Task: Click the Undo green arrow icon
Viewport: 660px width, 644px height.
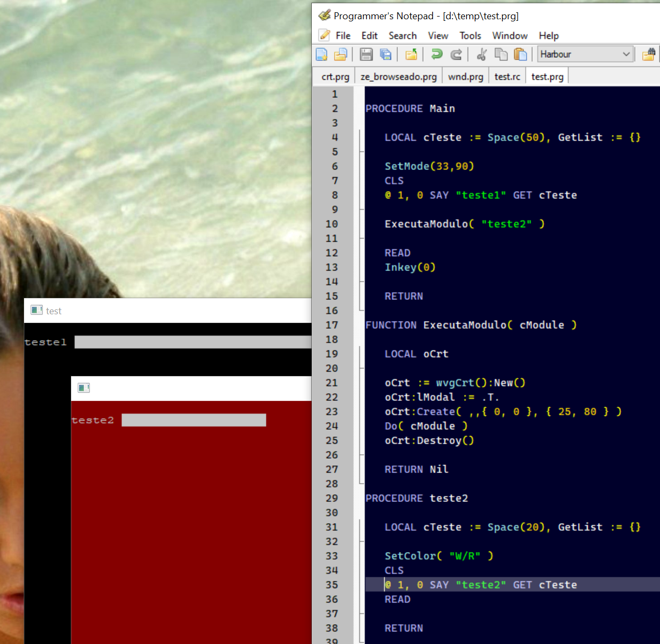Action: tap(436, 54)
